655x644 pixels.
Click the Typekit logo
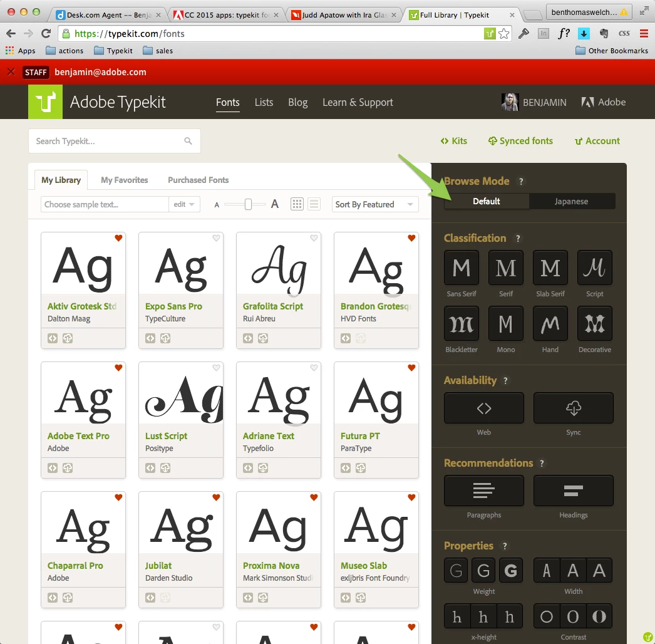pos(45,102)
